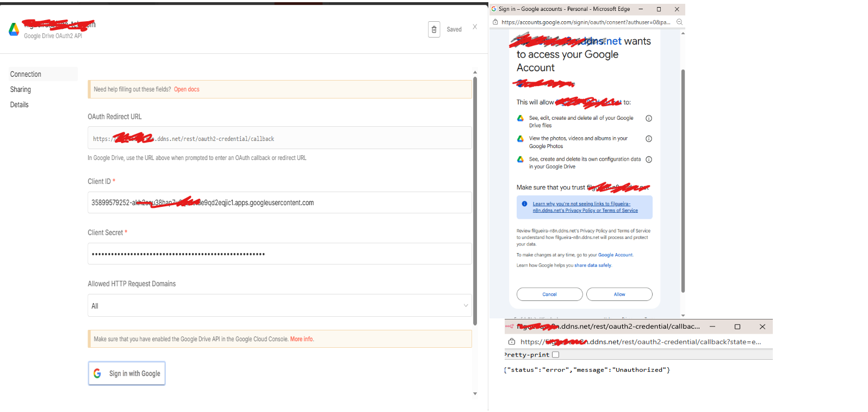Click the 'Saved' status label
Screen dimensions: 868x412
454,29
